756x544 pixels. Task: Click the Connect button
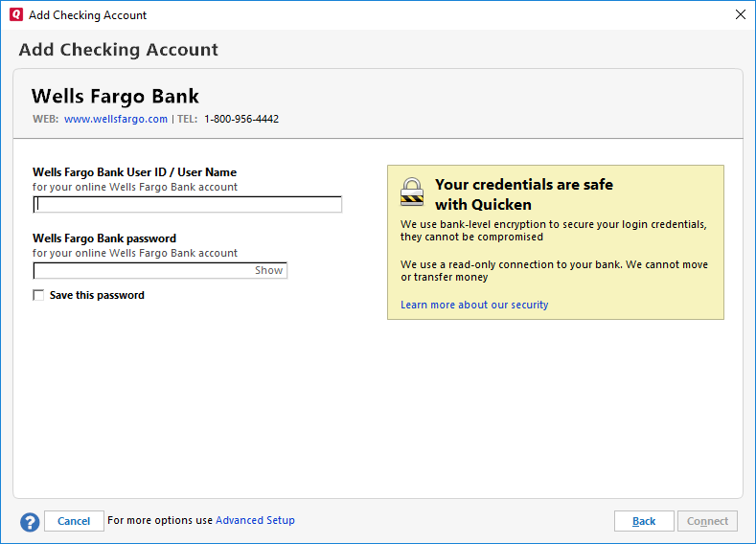click(707, 521)
